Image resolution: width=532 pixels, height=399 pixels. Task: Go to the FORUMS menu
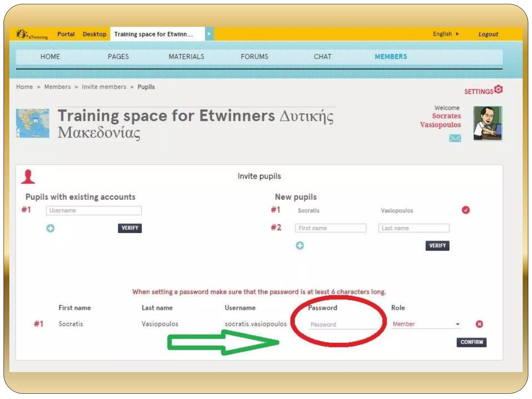[x=254, y=57]
